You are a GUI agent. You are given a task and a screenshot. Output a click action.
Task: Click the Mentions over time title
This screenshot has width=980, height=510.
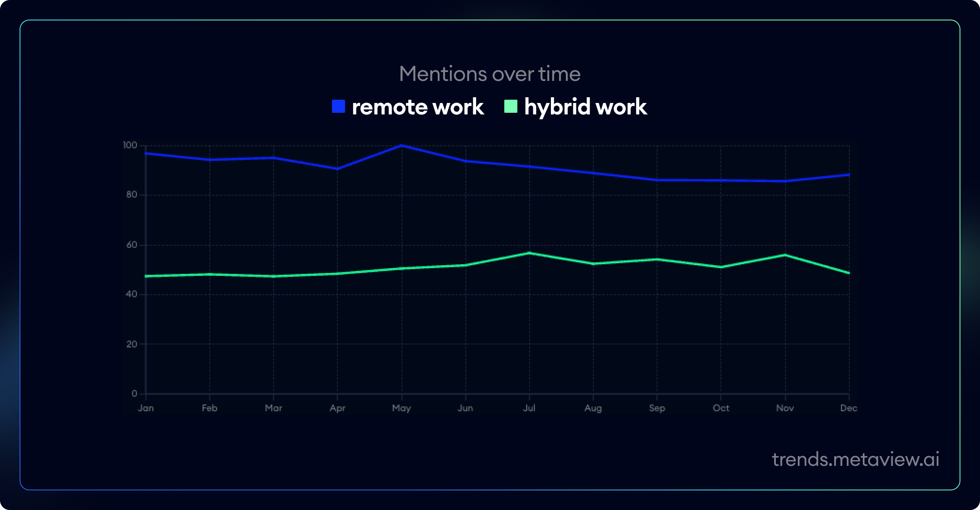[x=490, y=74]
